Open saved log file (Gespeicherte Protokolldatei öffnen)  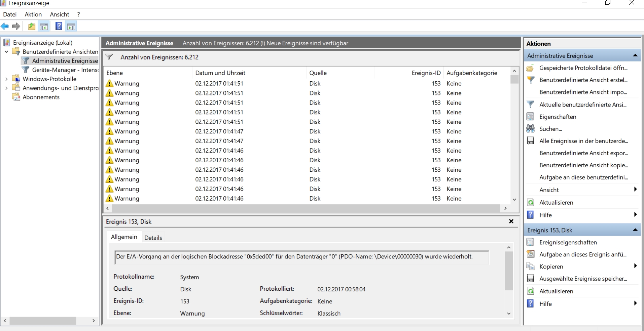pyautogui.click(x=583, y=68)
